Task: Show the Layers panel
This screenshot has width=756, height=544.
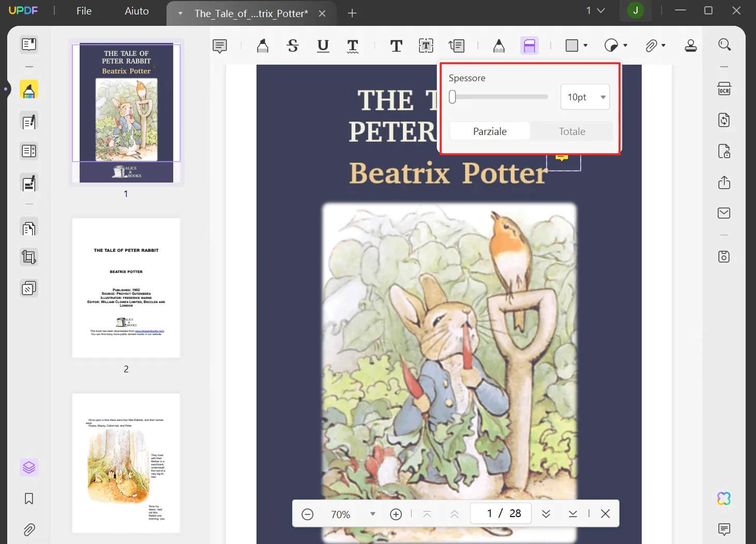Action: (x=29, y=467)
